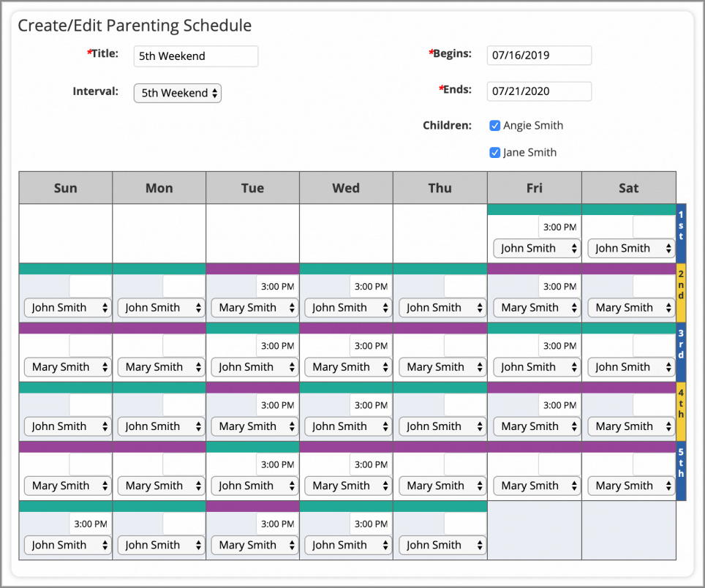Open last row Sunday John Smith dropdown

[67, 545]
